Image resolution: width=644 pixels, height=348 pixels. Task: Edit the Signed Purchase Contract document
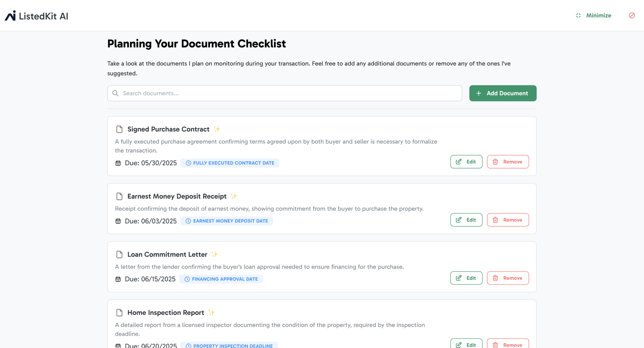coord(466,162)
